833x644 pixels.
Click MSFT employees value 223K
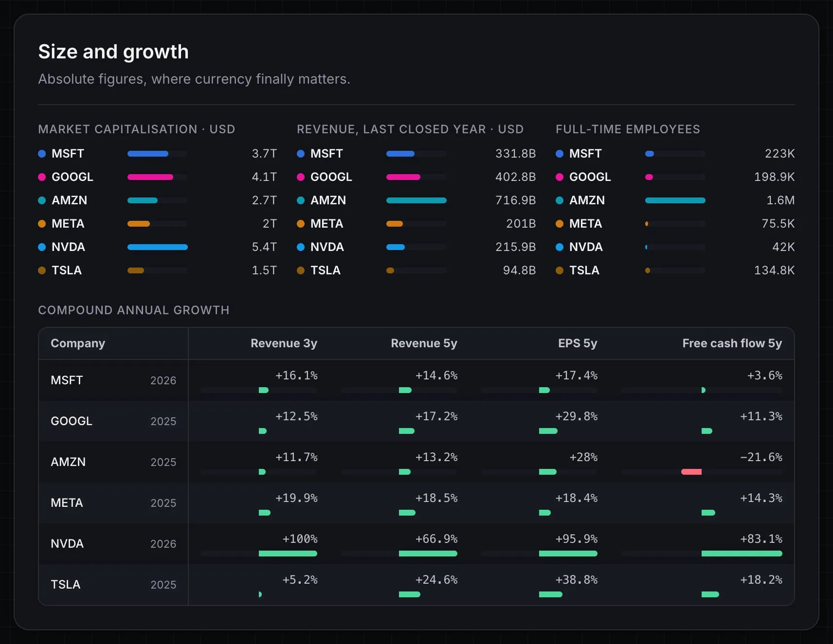(x=780, y=154)
